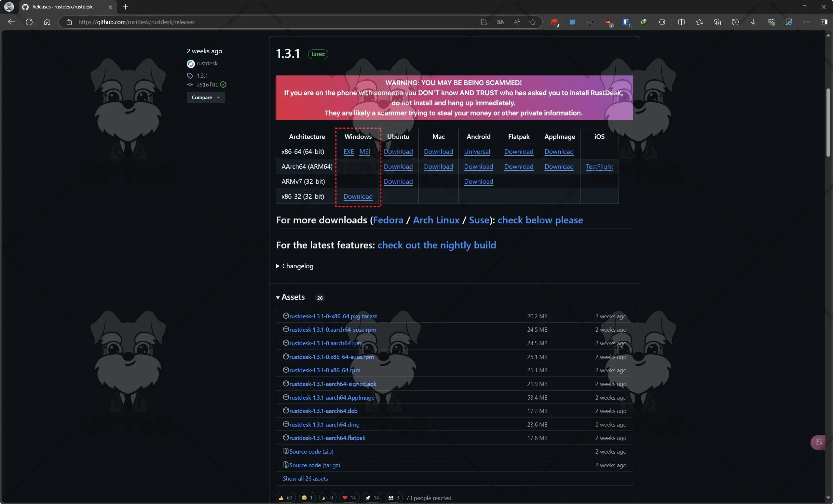833x504 pixels.
Task: Show all 26 assets
Action: point(305,478)
